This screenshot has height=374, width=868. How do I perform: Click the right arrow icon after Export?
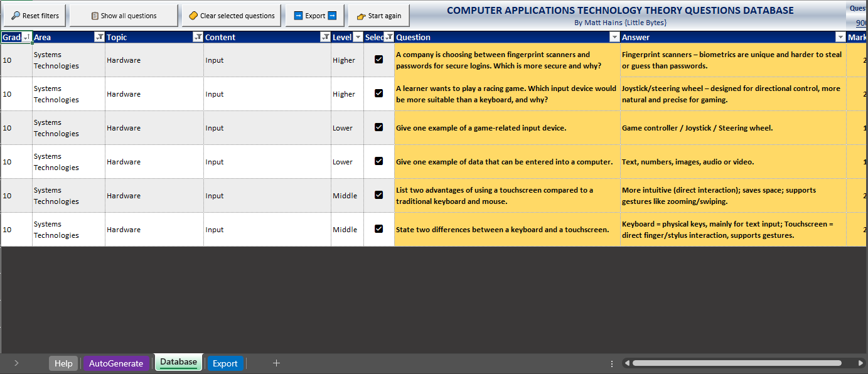333,16
